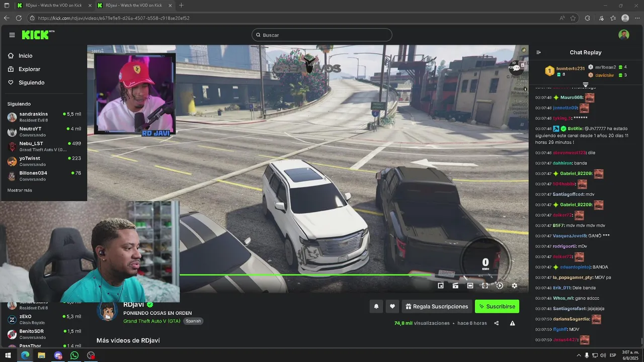This screenshot has height=362, width=644.
Task: Toggle notifications bell for RDjavi
Action: pyautogui.click(x=376, y=306)
